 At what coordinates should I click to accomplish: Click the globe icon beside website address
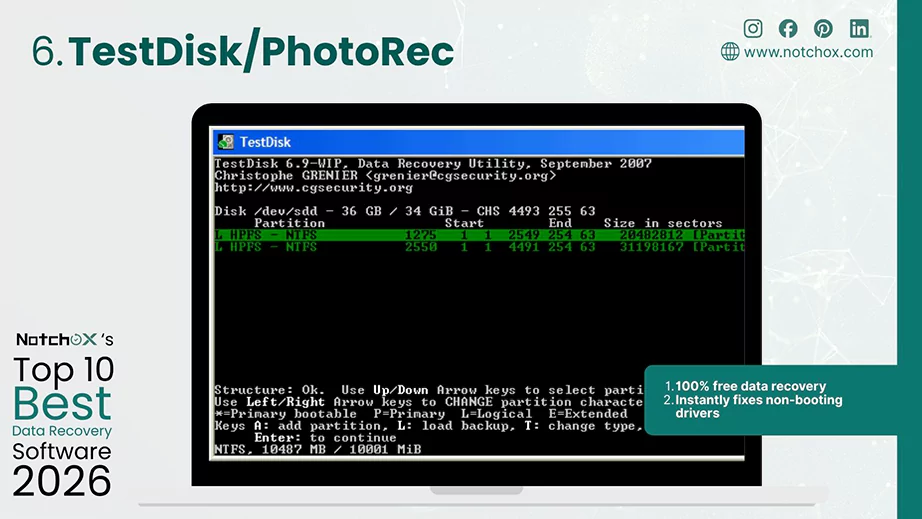(x=730, y=52)
